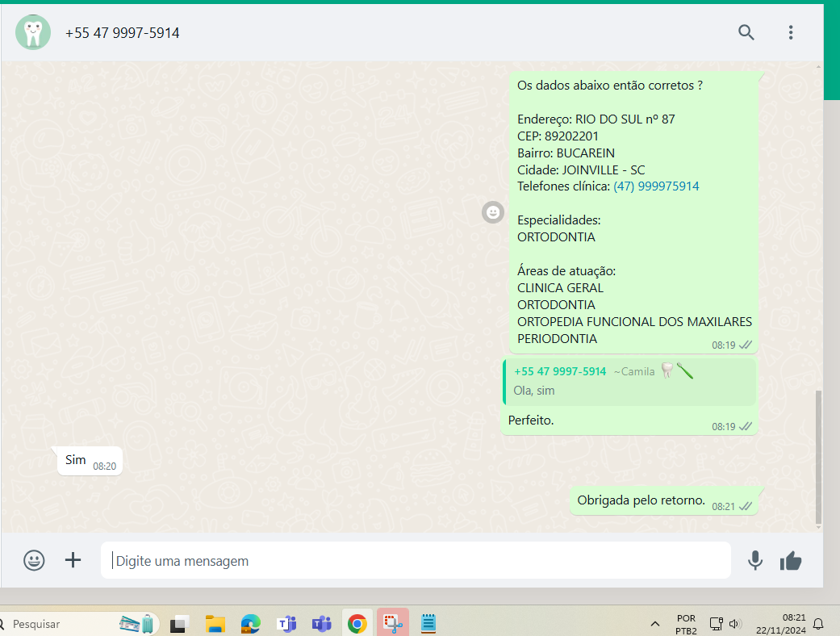Open the volume control in the tray

(x=734, y=624)
